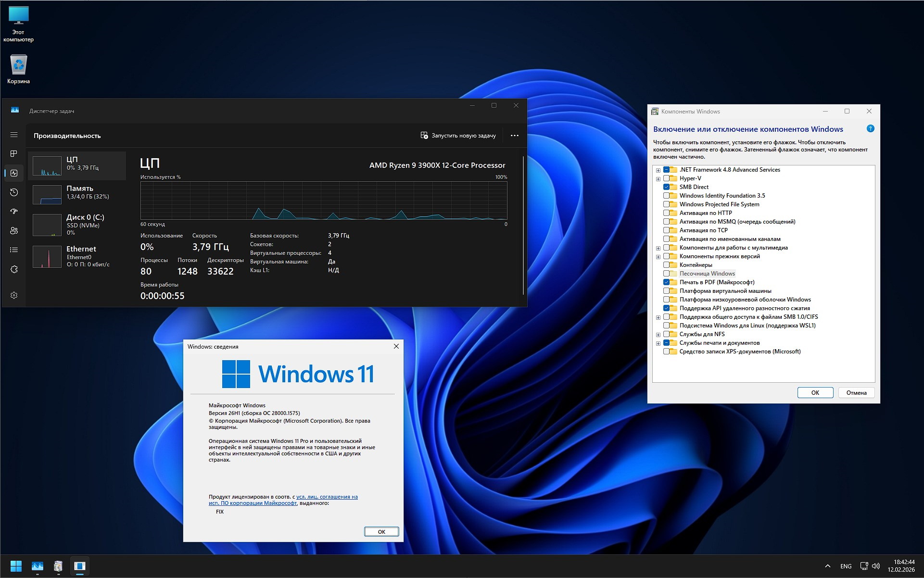This screenshot has width=924, height=578.
Task: Switch to App history page in Task Manager
Action: click(x=14, y=193)
